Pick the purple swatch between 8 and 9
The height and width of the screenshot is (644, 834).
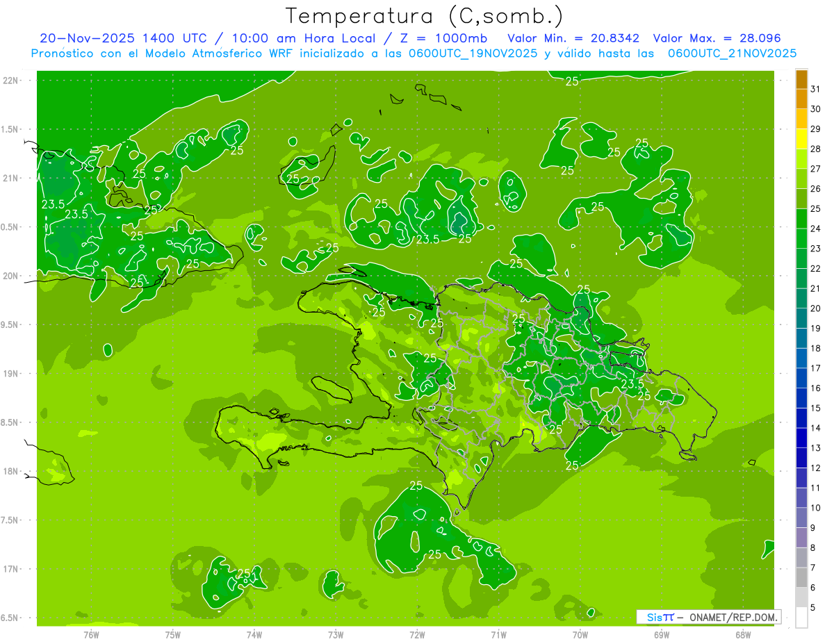click(801, 538)
